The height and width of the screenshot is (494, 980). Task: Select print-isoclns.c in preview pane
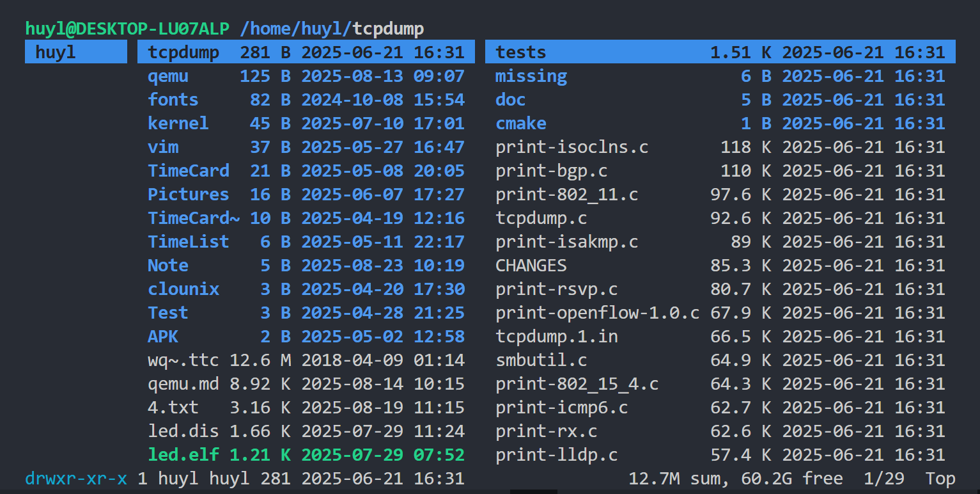[720, 147]
